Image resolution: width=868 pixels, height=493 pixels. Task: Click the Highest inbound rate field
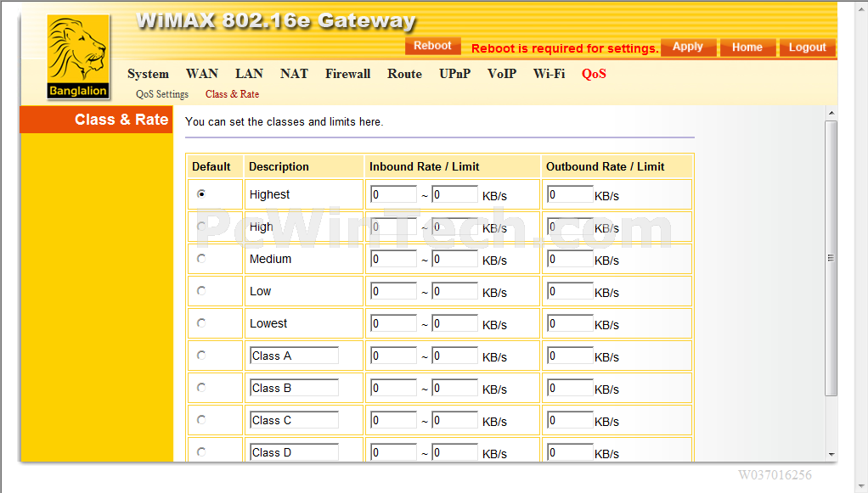(393, 195)
